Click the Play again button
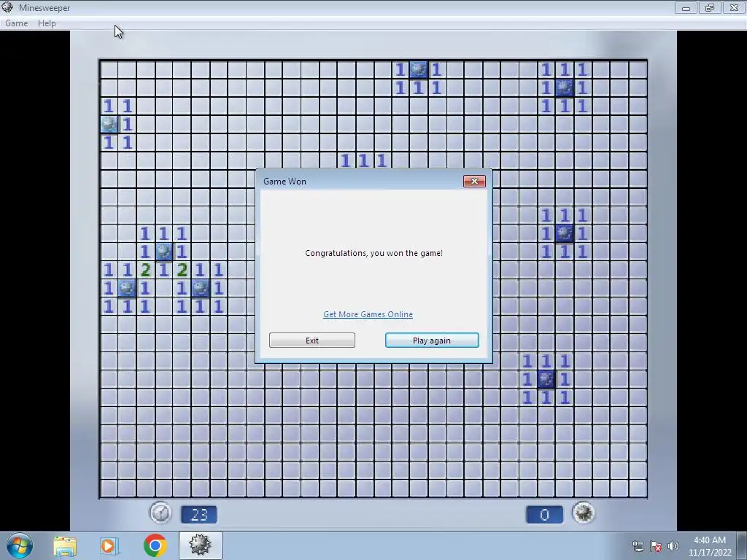The width and height of the screenshot is (747, 560). click(x=432, y=341)
